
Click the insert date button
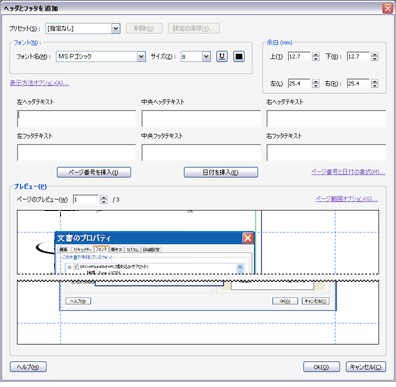[221, 172]
